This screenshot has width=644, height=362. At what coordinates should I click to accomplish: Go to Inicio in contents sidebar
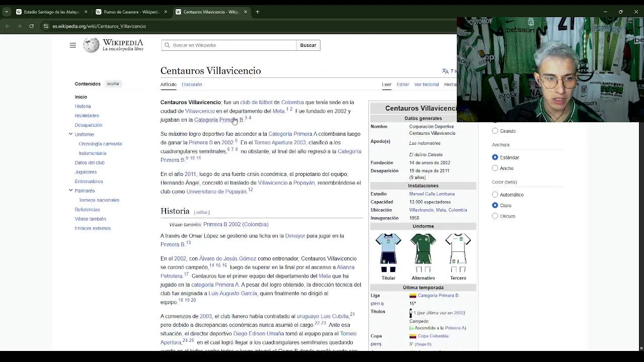coord(81,97)
